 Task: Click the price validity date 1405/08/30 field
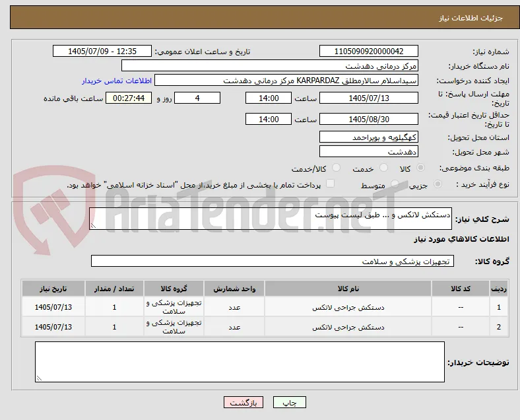click(x=369, y=119)
